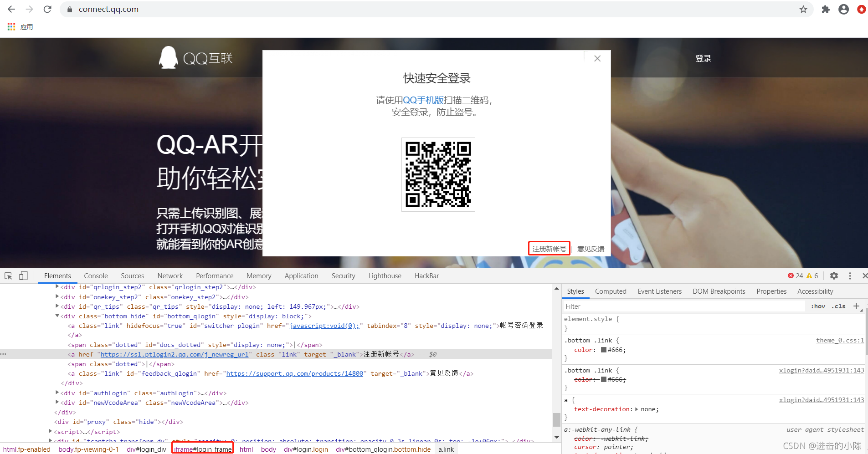Open the Lighthouse tab
This screenshot has width=868, height=454.
(x=385, y=275)
